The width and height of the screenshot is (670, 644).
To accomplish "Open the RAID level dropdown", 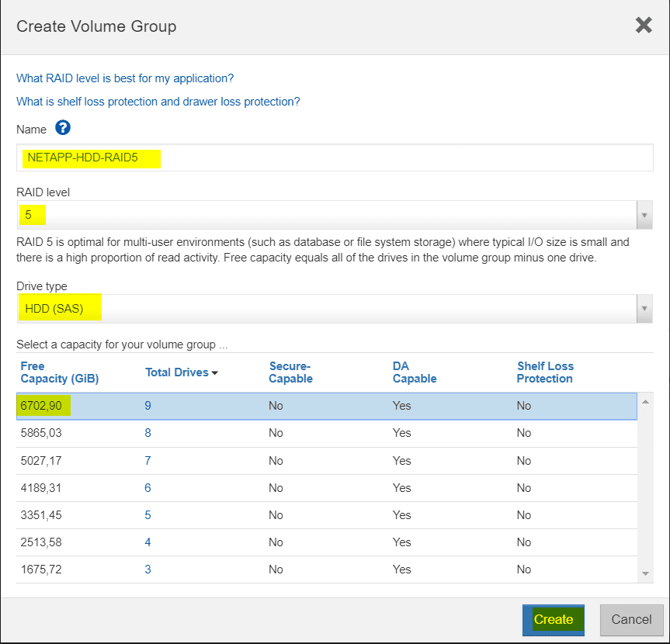I will pos(644,214).
